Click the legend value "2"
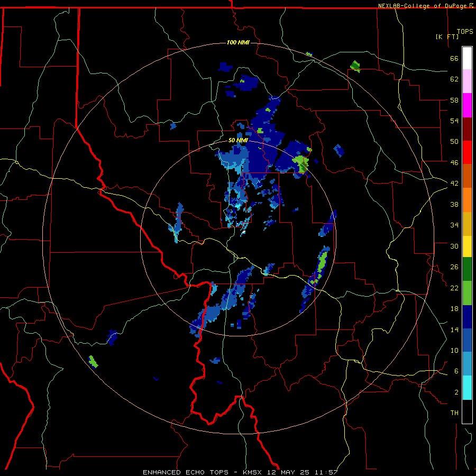 pos(456,392)
